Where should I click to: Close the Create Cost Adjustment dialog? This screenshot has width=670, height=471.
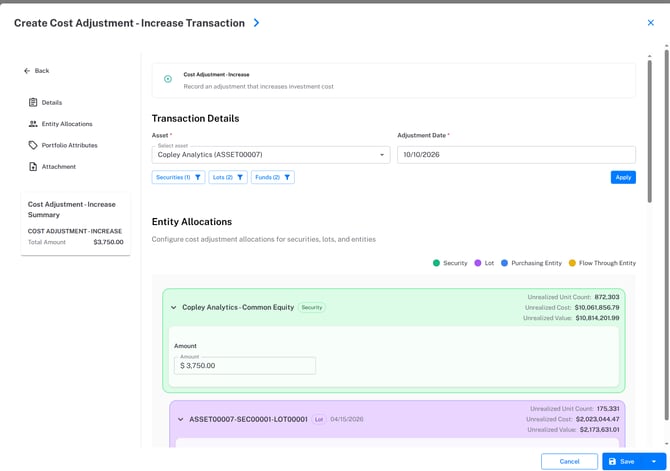click(650, 23)
